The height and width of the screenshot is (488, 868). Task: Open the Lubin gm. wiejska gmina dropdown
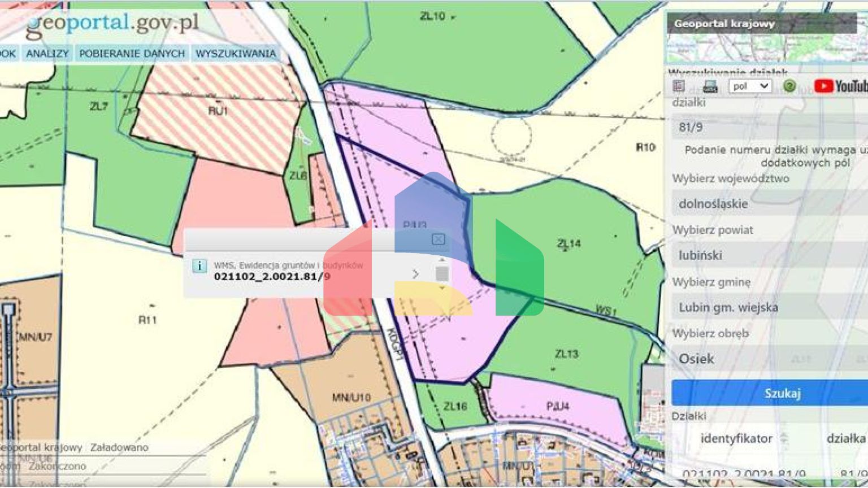click(766, 307)
